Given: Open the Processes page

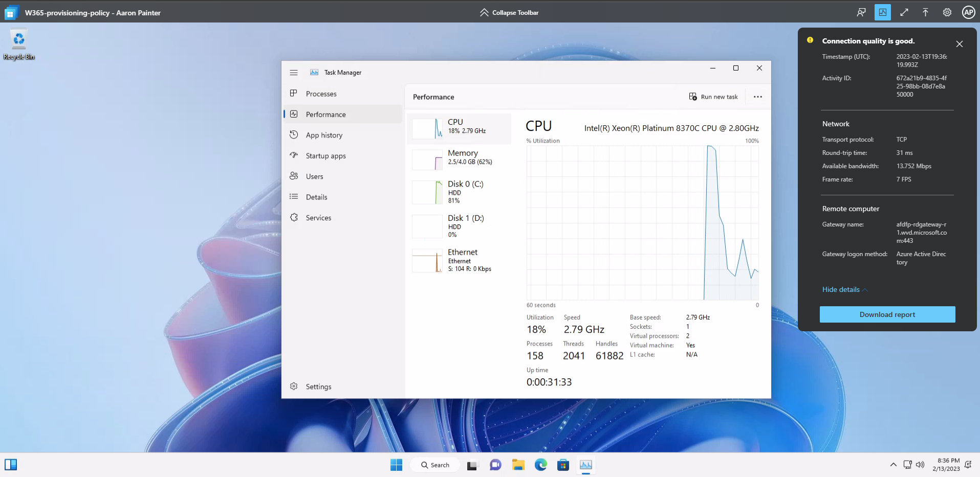Looking at the screenshot, I should click(343, 94).
